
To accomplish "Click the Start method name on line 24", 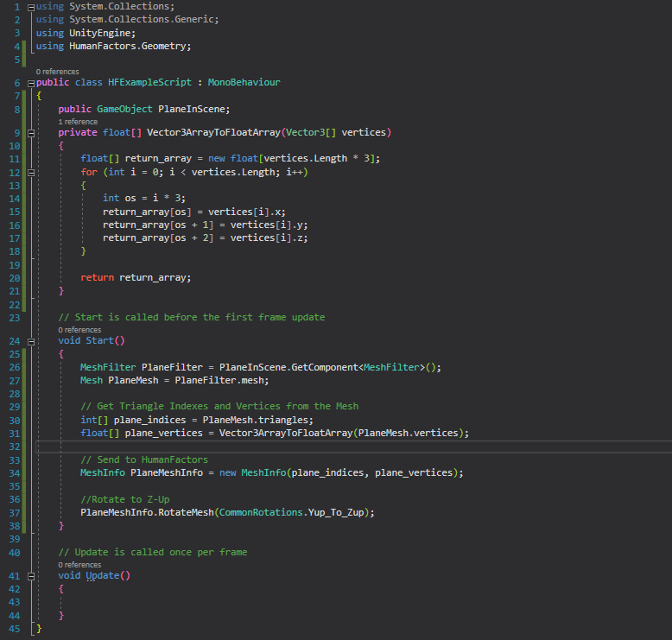I will (x=99, y=341).
